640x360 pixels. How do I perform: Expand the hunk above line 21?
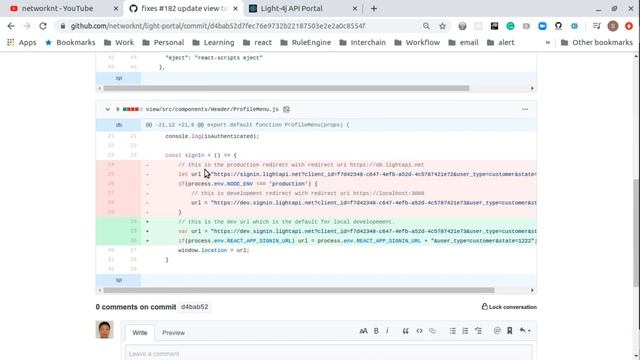119,125
